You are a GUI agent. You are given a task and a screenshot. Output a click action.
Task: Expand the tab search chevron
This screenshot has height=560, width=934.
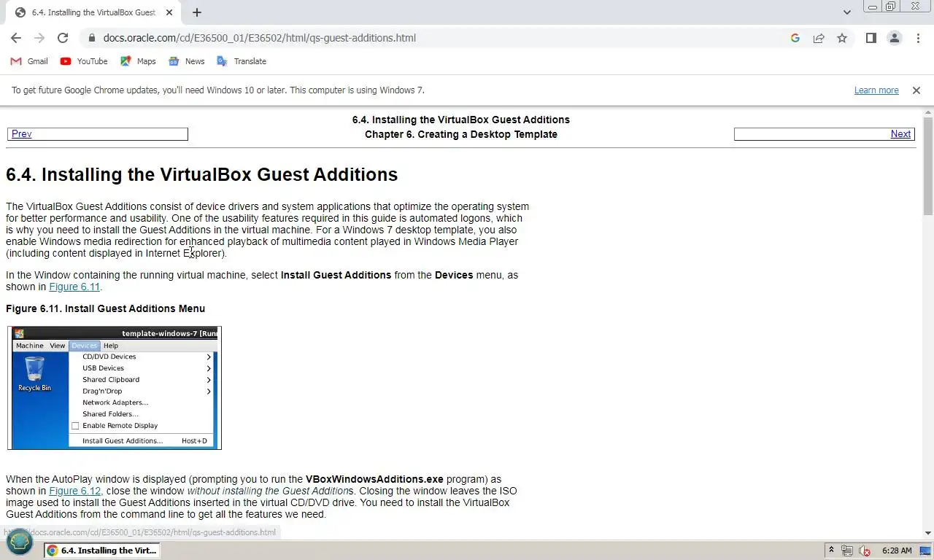tap(846, 12)
